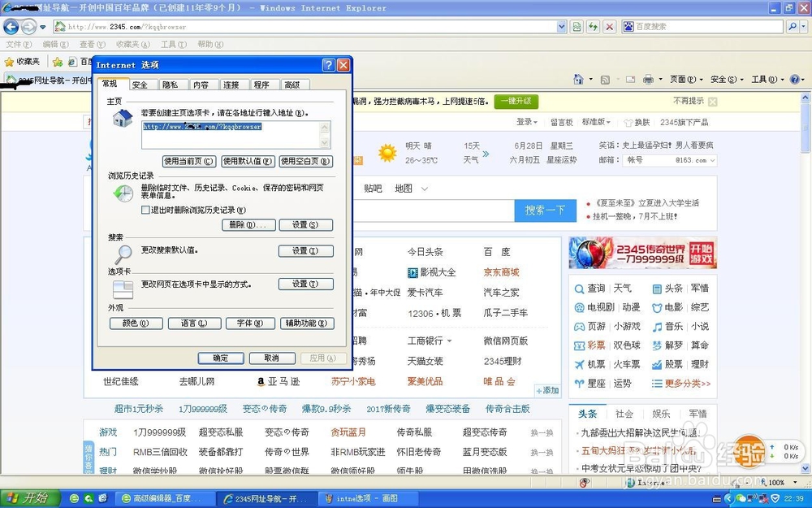Image resolution: width=812 pixels, height=508 pixels.
Task: Click the Home icon in command bar
Action: [578, 80]
